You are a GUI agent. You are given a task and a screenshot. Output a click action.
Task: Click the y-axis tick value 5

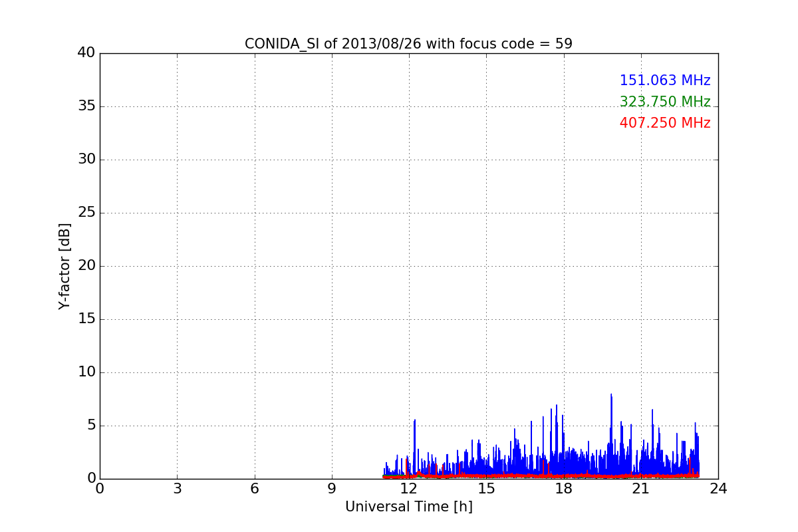[x=91, y=426]
